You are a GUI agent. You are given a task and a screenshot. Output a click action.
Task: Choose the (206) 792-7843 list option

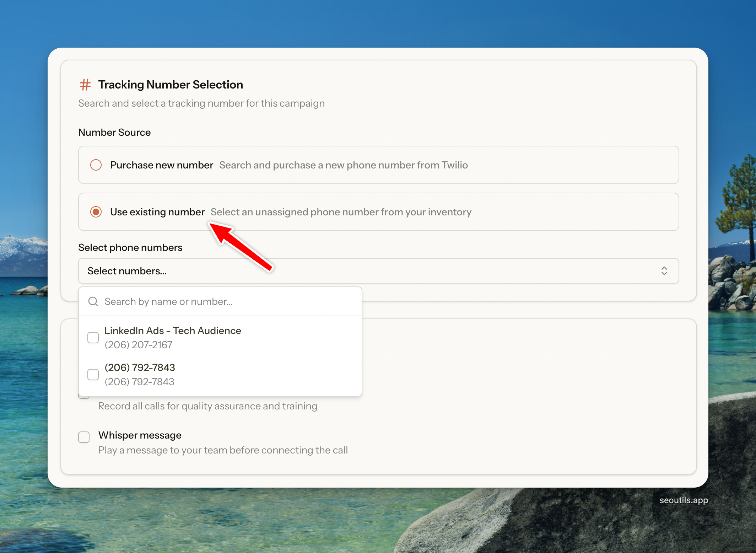tap(140, 367)
